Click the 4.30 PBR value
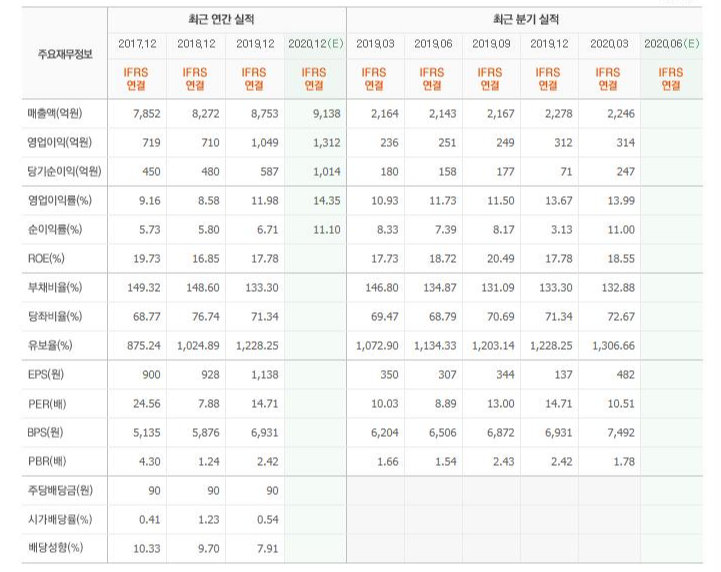Viewport: 721px width, 572px height. coord(150,461)
